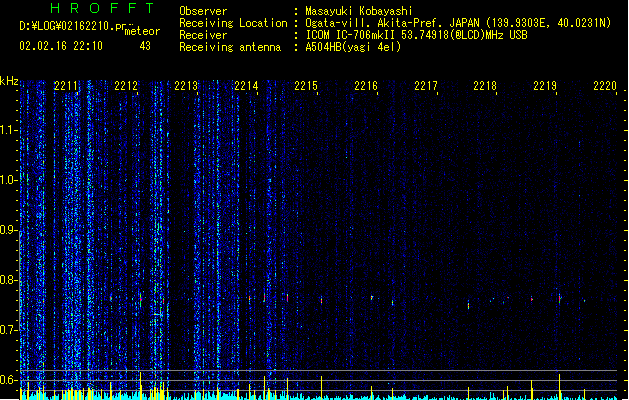
Task: Click the 'Receiving antenna' label
Action: [x=230, y=47]
